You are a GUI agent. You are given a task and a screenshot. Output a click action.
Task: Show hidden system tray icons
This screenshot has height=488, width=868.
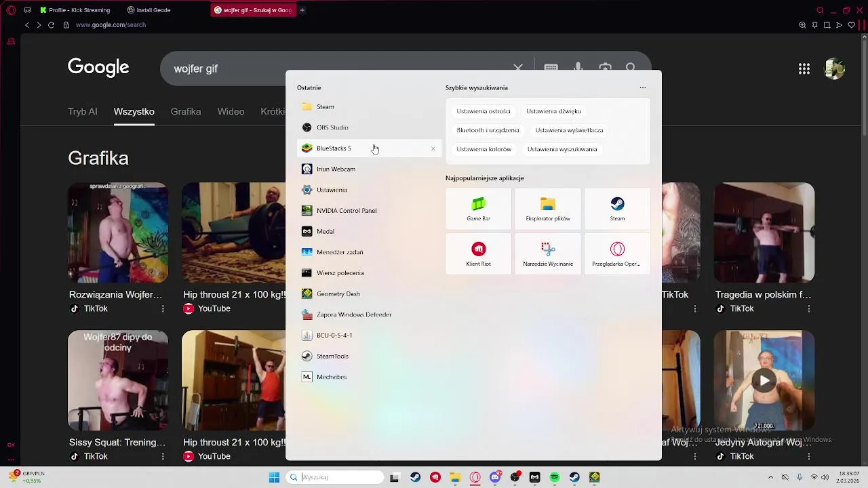tap(770, 477)
